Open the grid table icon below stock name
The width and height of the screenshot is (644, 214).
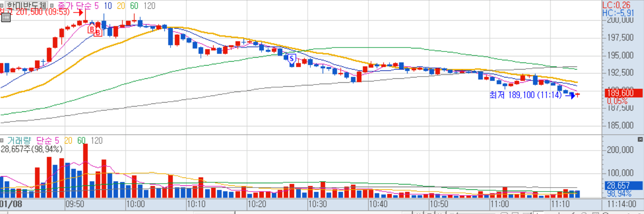coord(6,17)
